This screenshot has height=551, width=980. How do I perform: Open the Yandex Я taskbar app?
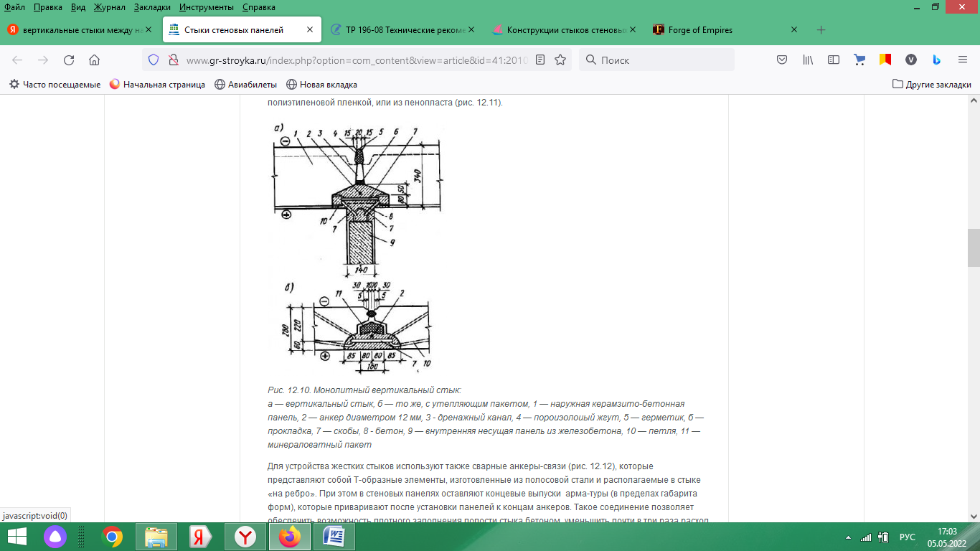(x=199, y=537)
